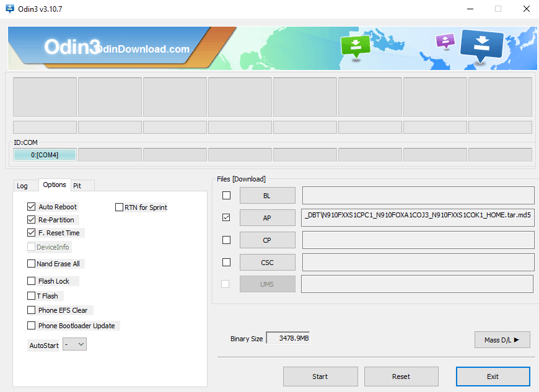
Task: Click the Start button
Action: 320,377
